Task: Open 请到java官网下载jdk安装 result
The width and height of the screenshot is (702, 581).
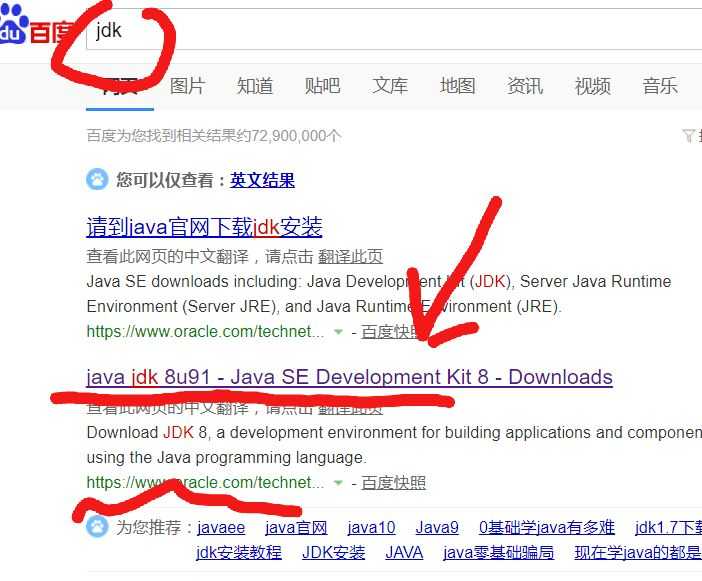Action: [204, 227]
